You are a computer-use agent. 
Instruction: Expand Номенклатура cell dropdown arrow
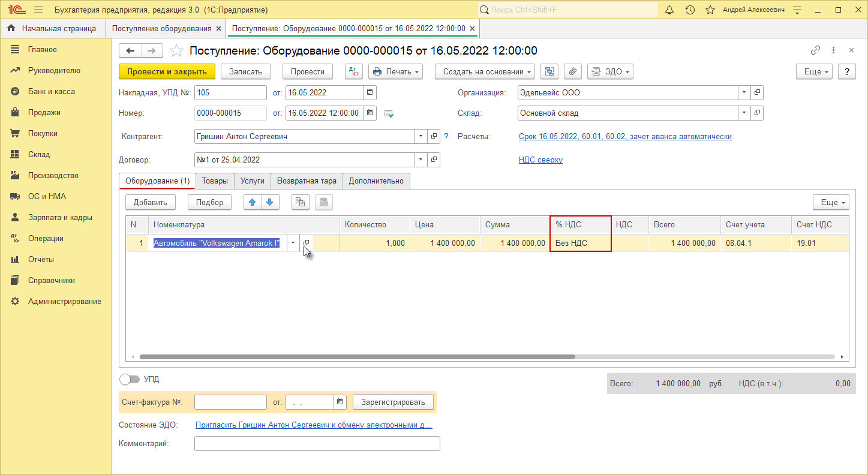tap(293, 243)
